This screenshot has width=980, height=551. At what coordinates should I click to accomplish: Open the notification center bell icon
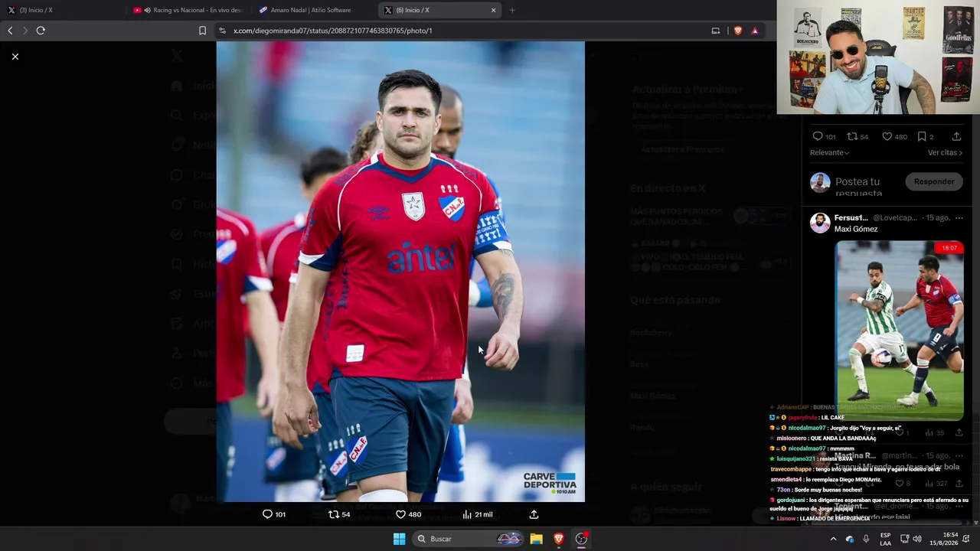click(966, 539)
